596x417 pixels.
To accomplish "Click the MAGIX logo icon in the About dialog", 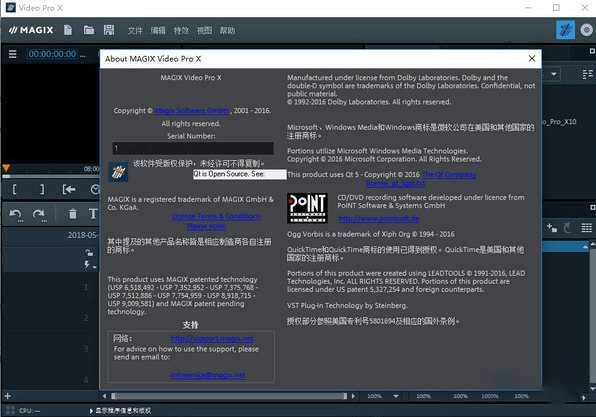I will point(118,172).
